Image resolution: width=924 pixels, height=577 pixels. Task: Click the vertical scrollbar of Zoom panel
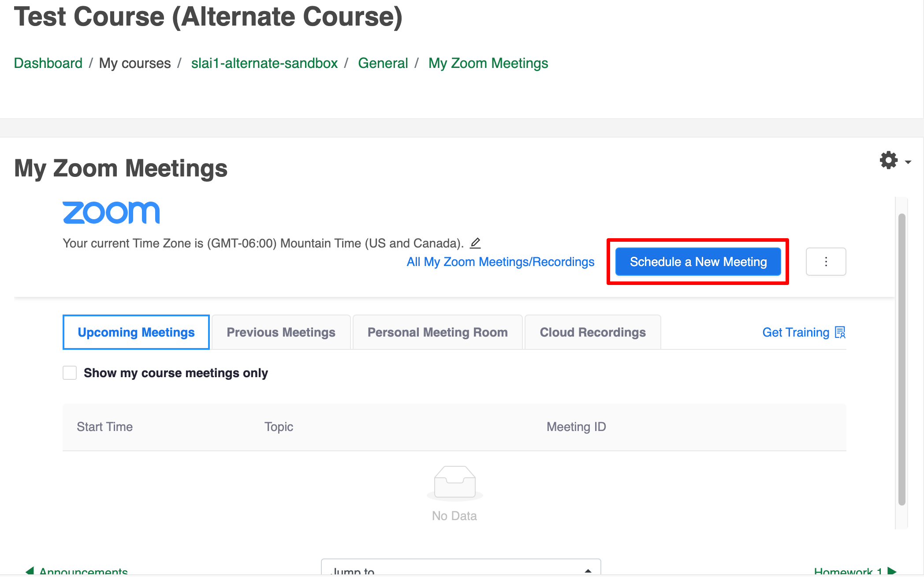pyautogui.click(x=902, y=359)
